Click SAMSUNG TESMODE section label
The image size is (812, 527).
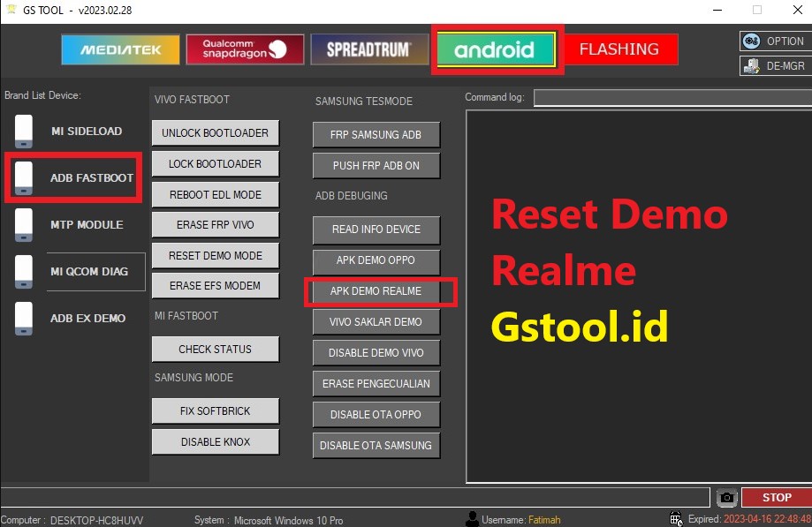(364, 102)
